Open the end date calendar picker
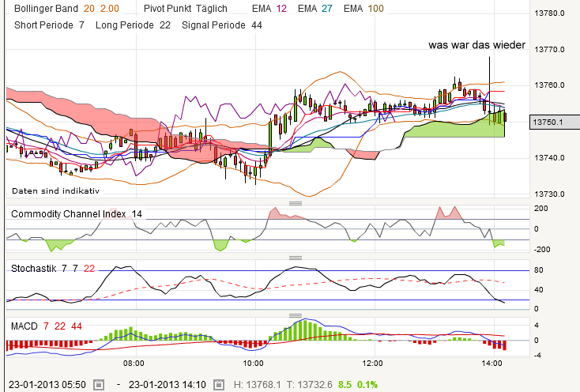 (x=219, y=385)
